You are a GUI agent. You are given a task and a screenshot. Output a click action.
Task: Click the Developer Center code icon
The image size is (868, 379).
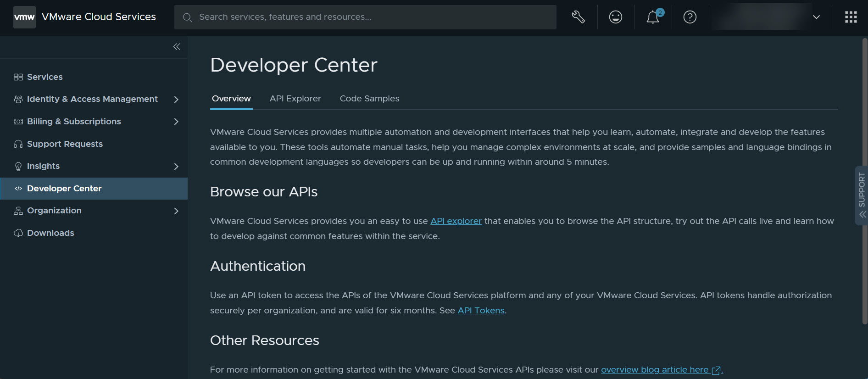point(18,189)
